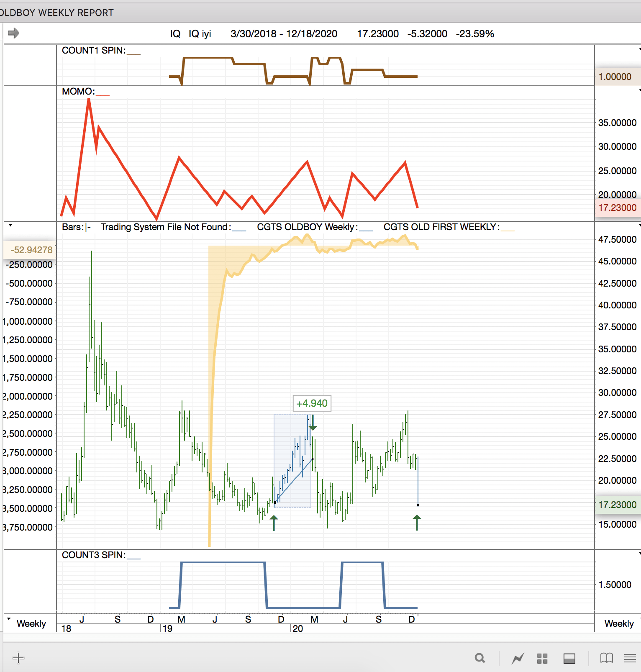Open the magnifying glass search tool
The width and height of the screenshot is (641, 672).
pos(480,658)
